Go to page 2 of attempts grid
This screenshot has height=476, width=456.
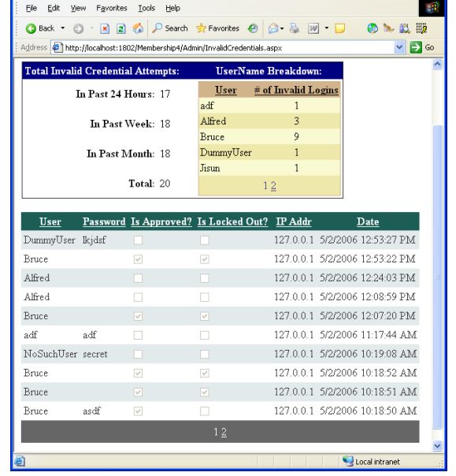coord(224,432)
